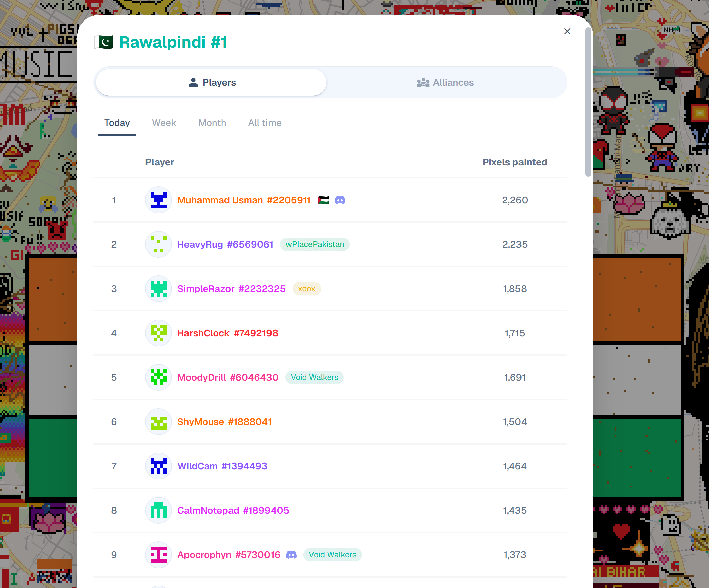Click Discord icon next to Apocrophyn
This screenshot has width=709, height=588.
[291, 555]
